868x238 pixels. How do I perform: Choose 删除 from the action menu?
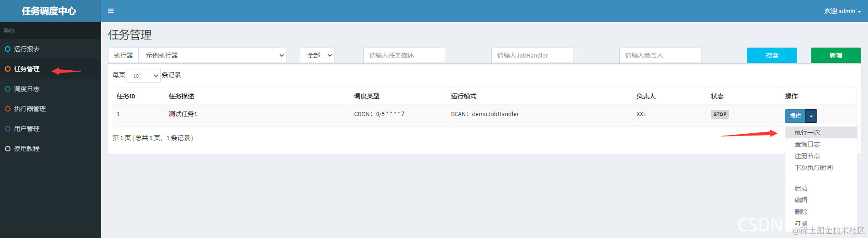(x=821, y=212)
